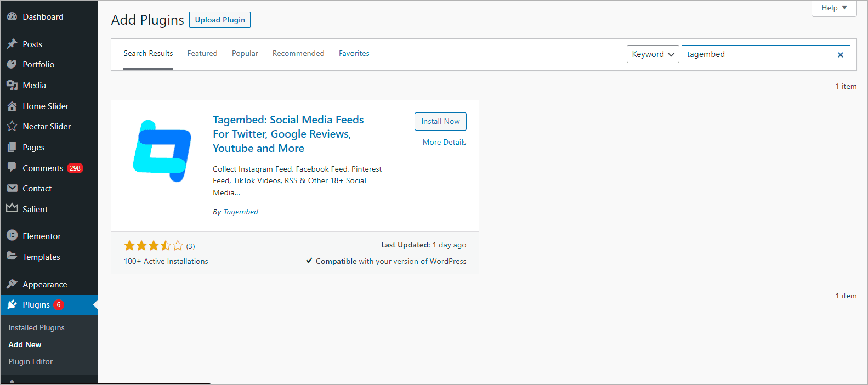
Task: Open the Favorites tab
Action: [x=354, y=53]
